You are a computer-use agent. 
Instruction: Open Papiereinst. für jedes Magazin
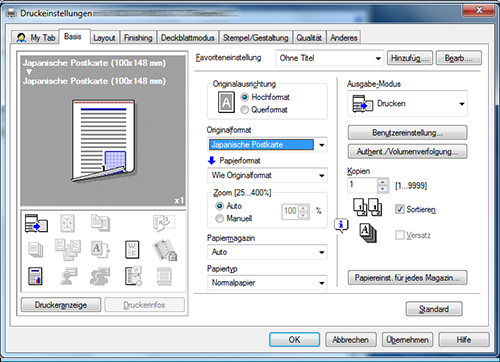point(407,278)
